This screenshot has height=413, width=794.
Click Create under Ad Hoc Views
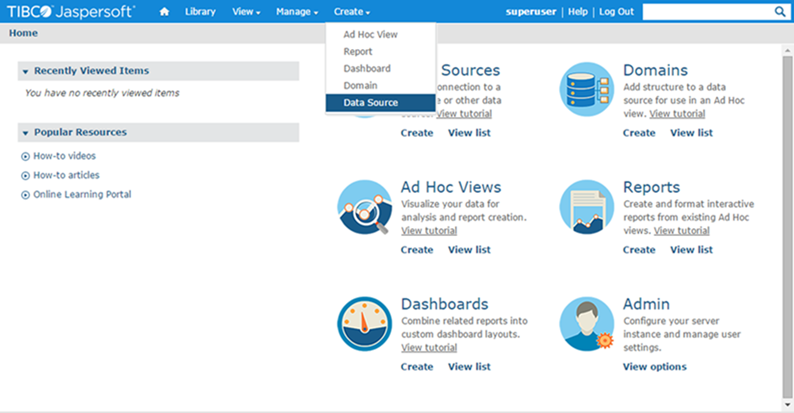417,250
